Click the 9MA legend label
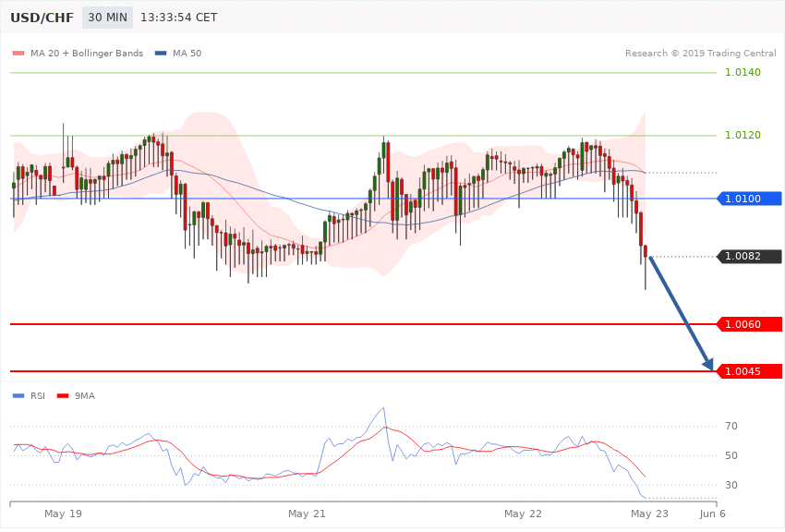Screen dimensions: 785x532 (x=85, y=396)
